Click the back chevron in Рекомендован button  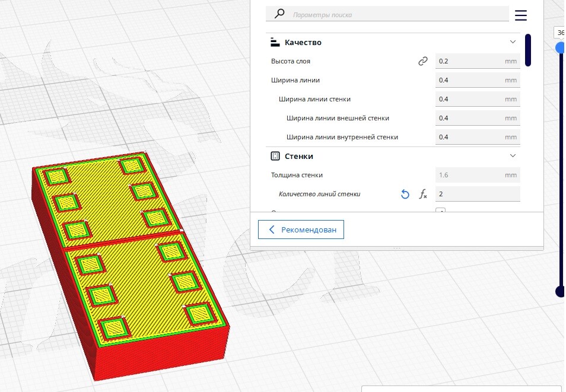272,230
